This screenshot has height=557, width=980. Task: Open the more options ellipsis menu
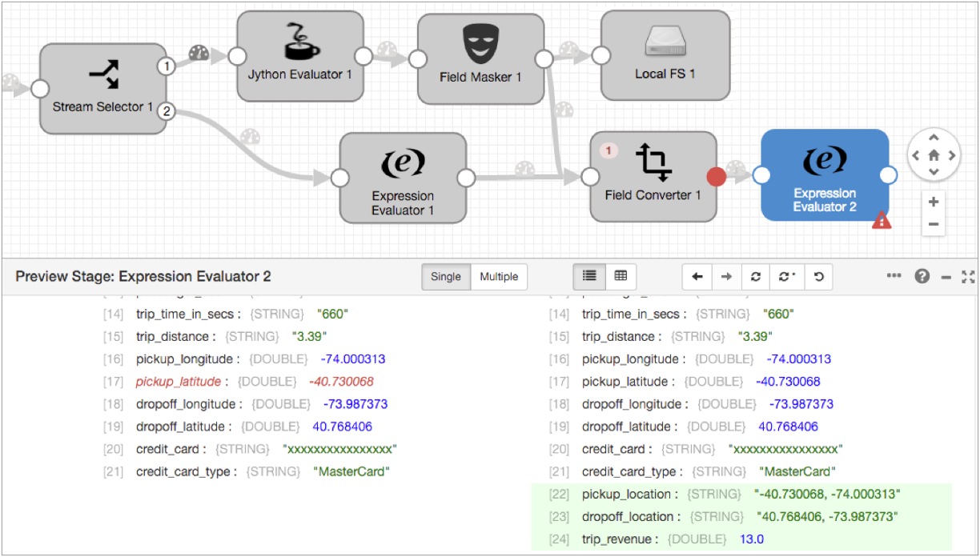click(894, 276)
